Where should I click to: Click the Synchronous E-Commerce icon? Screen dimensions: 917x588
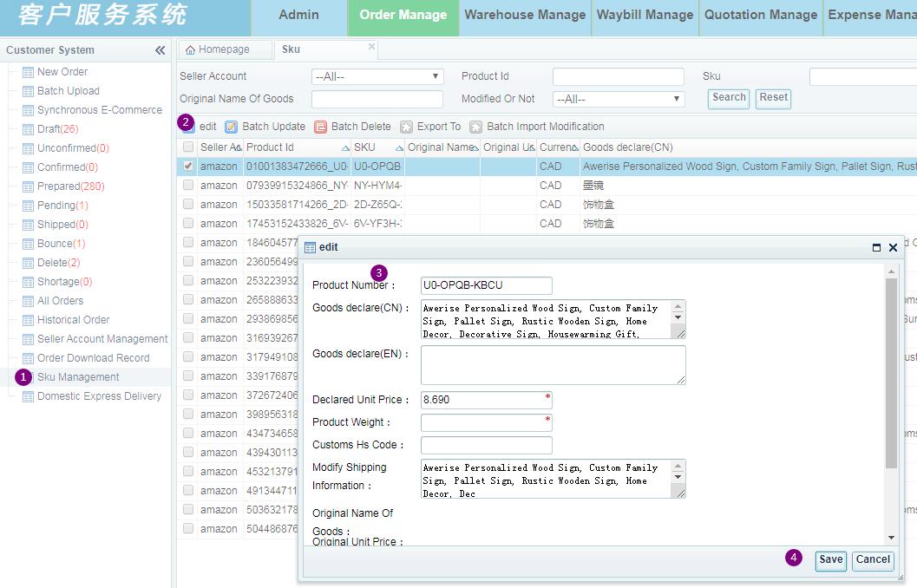click(28, 110)
